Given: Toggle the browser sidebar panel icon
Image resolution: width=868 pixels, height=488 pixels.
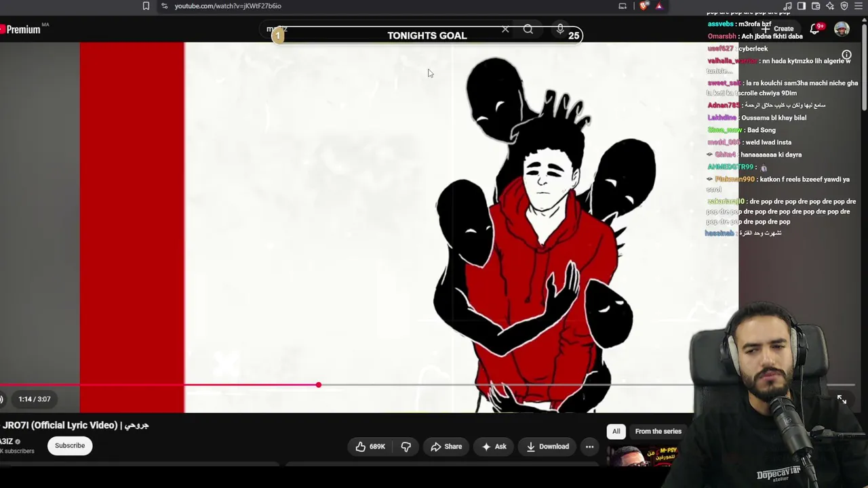Looking at the screenshot, I should (802, 6).
